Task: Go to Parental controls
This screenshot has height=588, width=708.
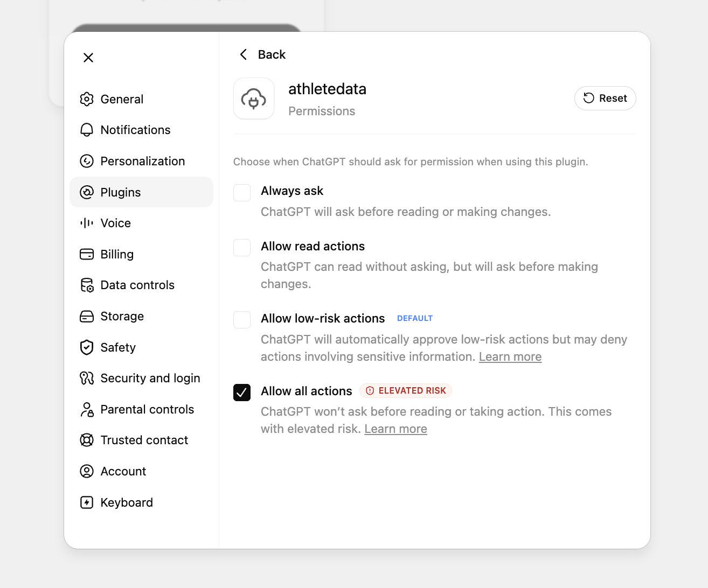Action: point(142,409)
